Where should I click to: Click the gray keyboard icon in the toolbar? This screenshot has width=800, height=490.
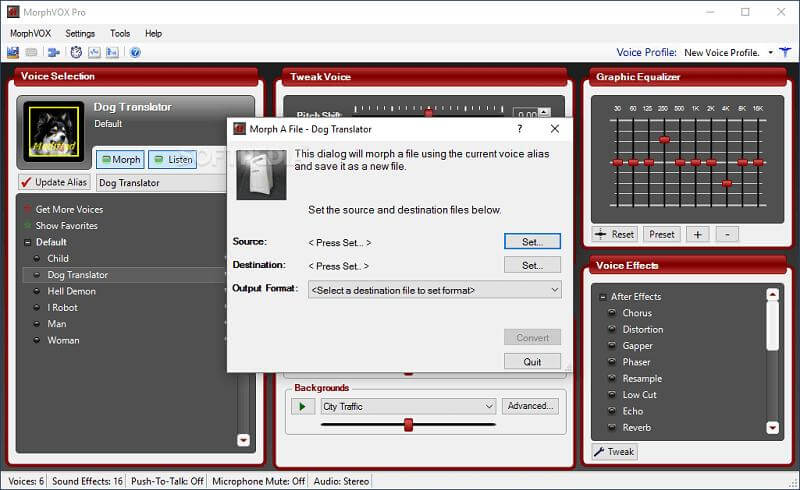coord(31,52)
